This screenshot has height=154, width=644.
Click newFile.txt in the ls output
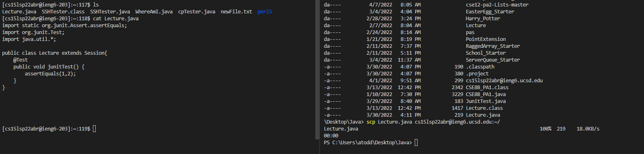click(236, 12)
